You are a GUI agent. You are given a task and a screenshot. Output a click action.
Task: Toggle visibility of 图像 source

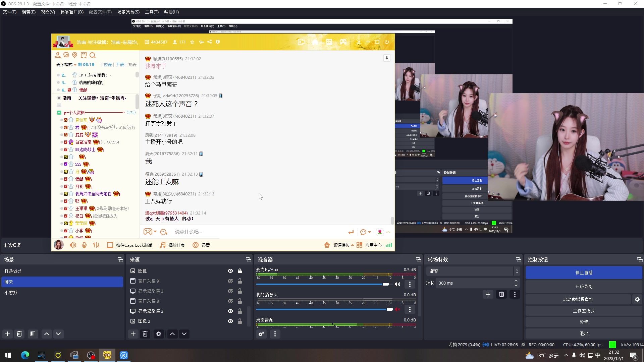coord(230,271)
